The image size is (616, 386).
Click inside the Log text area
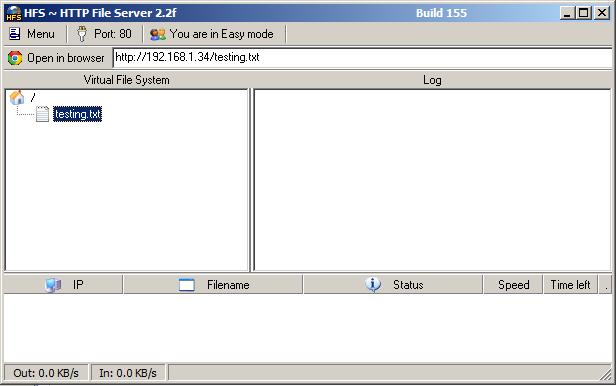[x=432, y=180]
